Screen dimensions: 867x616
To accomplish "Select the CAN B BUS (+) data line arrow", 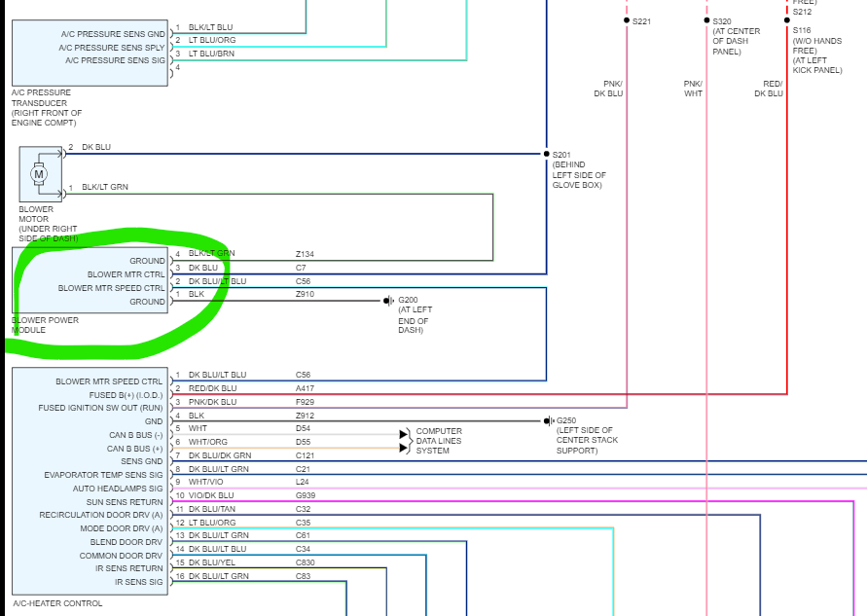I will pos(404,448).
